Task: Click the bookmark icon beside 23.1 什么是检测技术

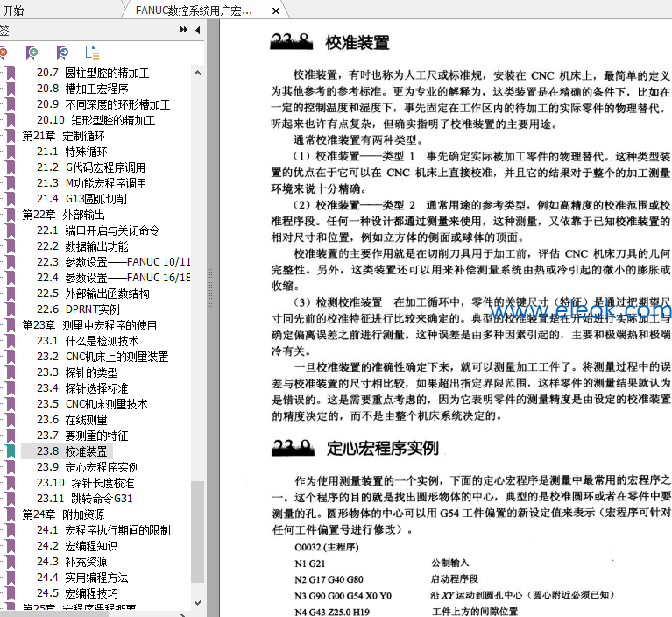Action: 11,341
